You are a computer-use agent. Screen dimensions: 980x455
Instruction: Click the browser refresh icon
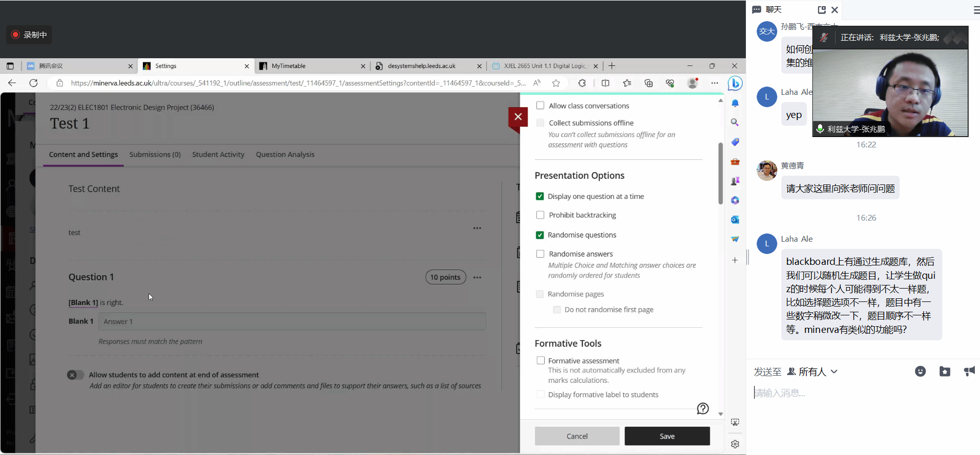pos(34,83)
